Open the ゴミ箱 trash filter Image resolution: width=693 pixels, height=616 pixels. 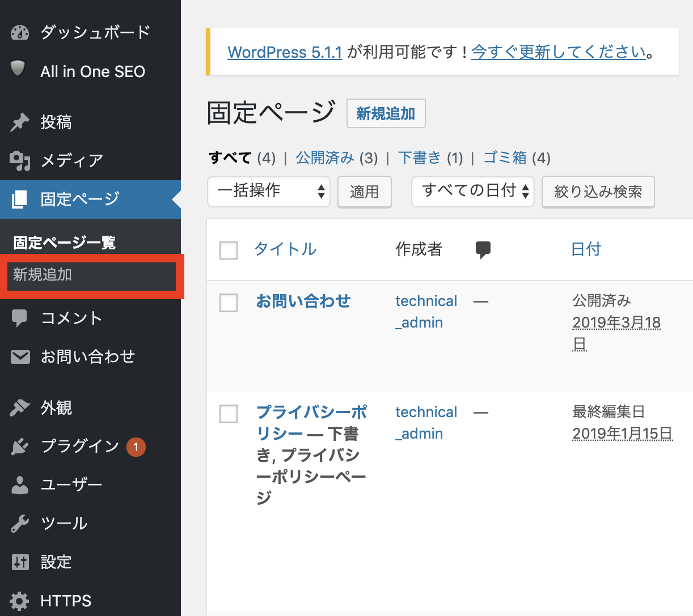(505, 158)
